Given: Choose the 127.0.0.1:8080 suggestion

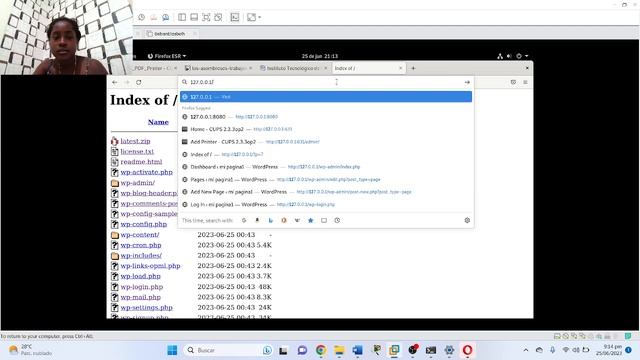Looking at the screenshot, I should (326, 117).
